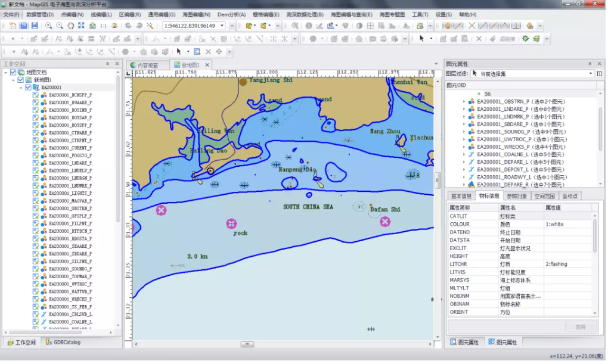This screenshot has width=608, height=364.
Task: Click the orange hand tool icon
Action: click(x=448, y=26)
